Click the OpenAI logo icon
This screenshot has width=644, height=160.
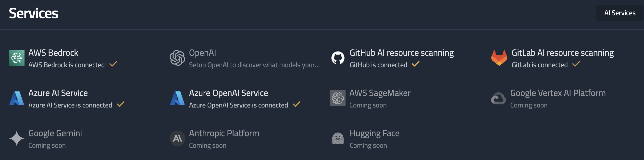click(177, 58)
